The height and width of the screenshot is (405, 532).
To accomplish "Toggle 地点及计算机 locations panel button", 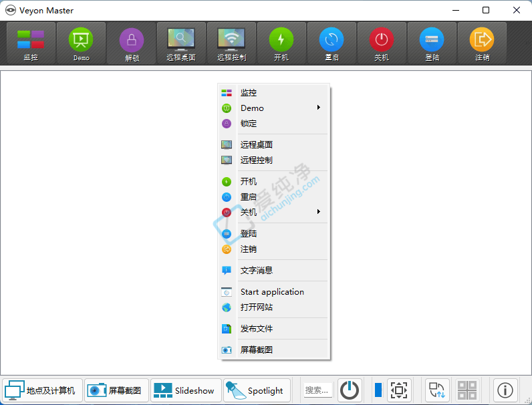I will click(x=42, y=390).
